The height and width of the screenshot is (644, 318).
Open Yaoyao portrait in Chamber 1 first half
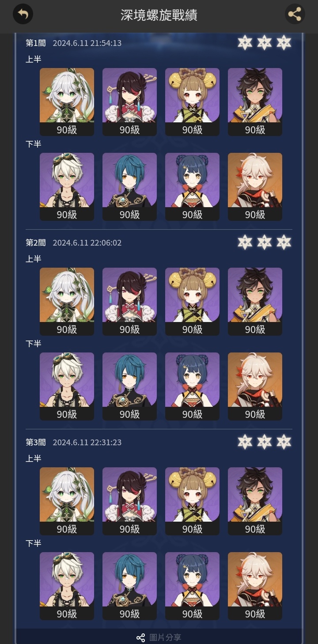(192, 102)
